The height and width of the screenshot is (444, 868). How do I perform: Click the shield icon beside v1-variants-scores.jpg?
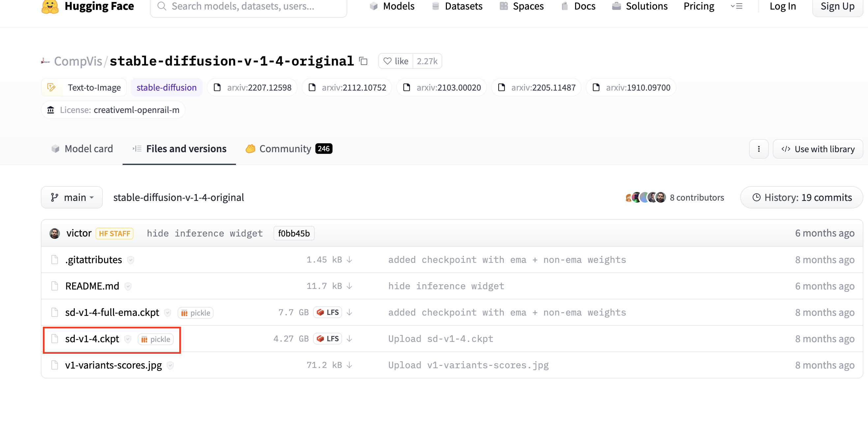pos(170,365)
